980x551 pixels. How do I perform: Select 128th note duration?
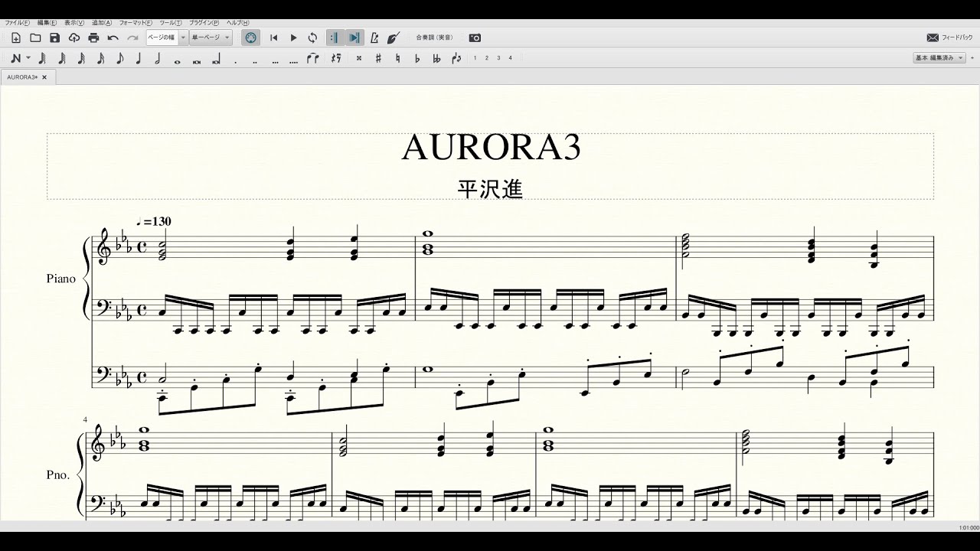[x=42, y=58]
